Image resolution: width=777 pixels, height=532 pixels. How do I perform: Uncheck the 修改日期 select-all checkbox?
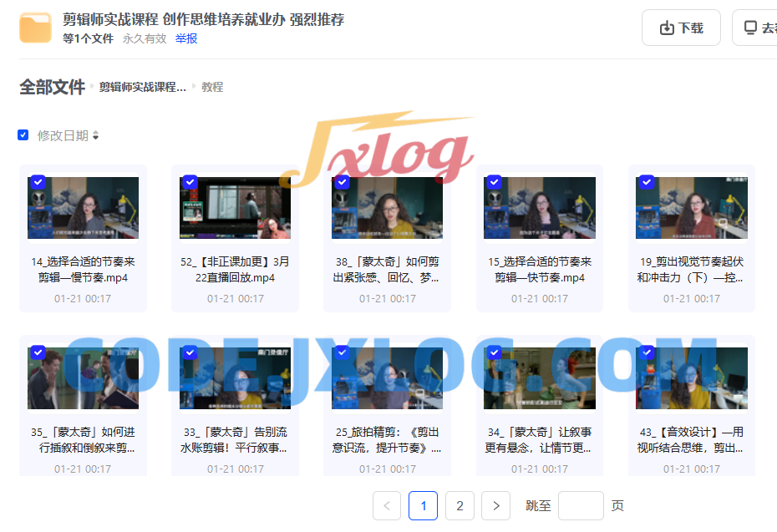pyautogui.click(x=23, y=134)
